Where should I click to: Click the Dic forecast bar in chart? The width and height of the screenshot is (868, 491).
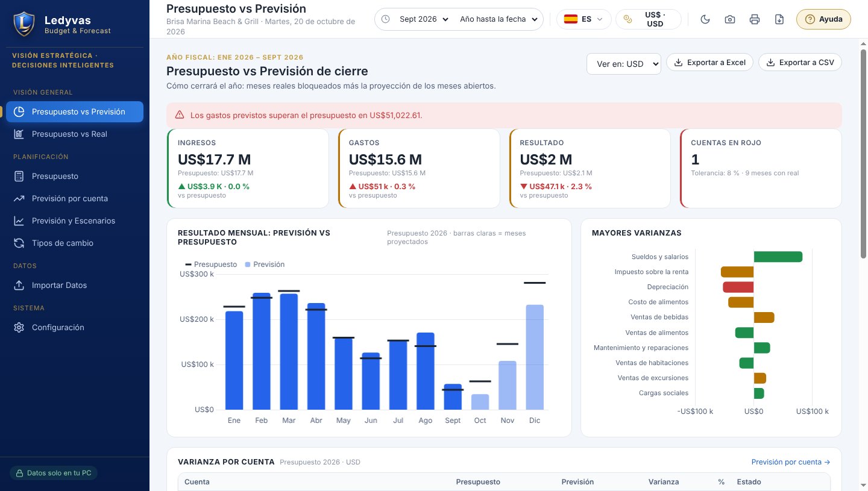535,357
